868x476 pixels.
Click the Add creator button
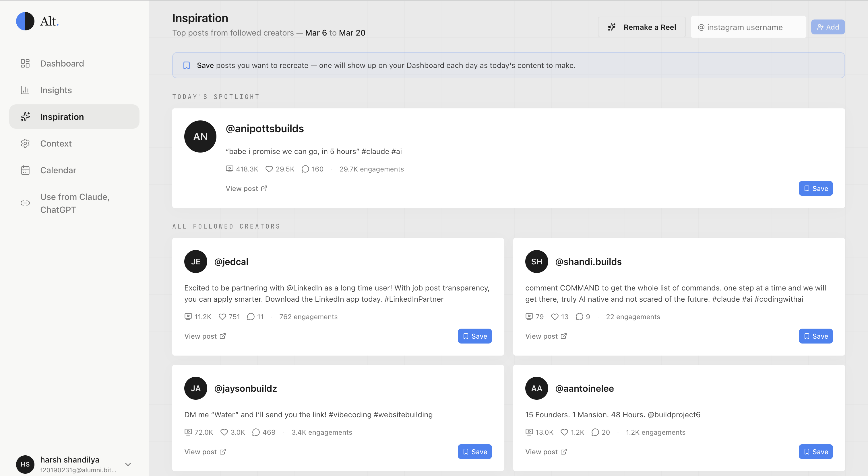[x=828, y=27]
